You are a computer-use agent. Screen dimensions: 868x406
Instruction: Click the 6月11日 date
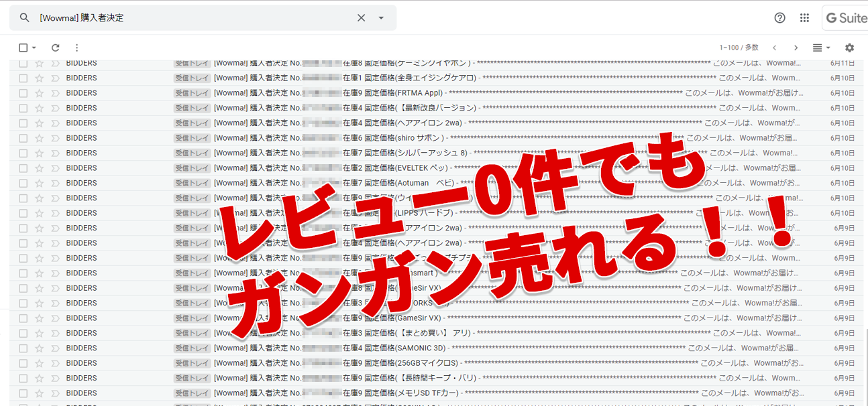[843, 63]
